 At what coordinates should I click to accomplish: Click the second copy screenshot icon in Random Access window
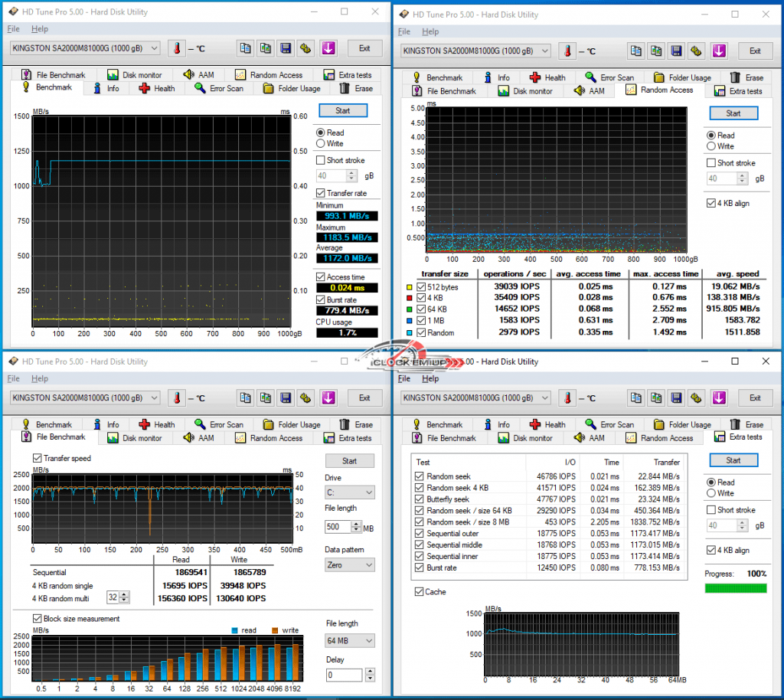pos(656,51)
